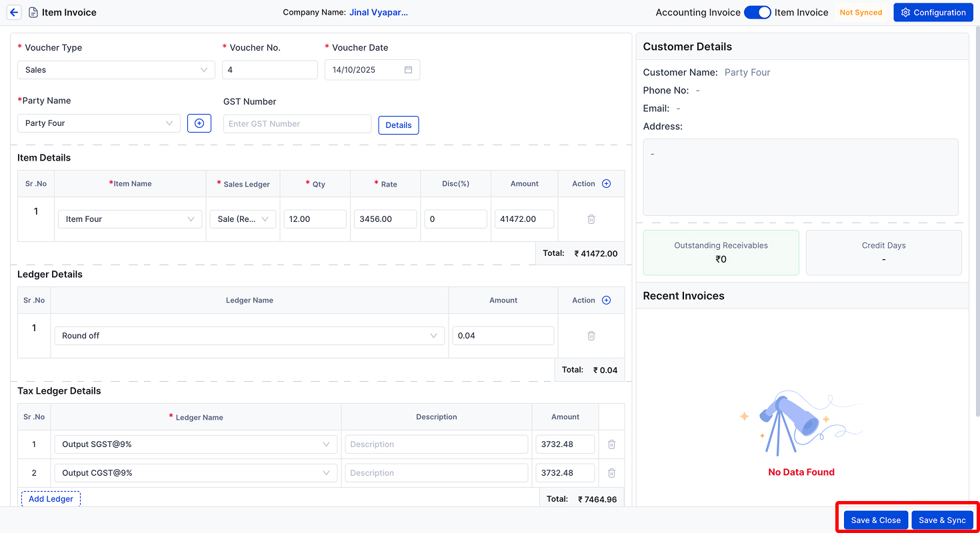Delete the Item Four row
980x533 pixels.
pyautogui.click(x=591, y=219)
